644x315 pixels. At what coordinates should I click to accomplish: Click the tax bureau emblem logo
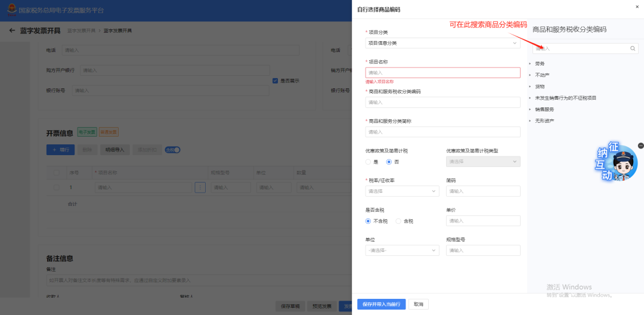point(11,10)
